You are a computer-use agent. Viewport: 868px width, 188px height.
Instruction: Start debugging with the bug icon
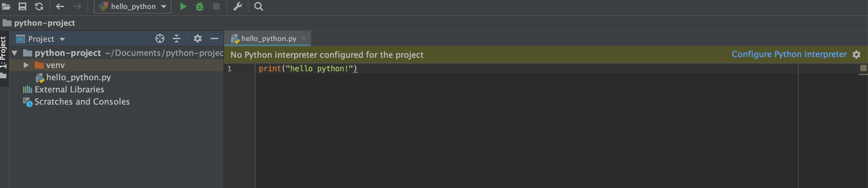pyautogui.click(x=199, y=6)
